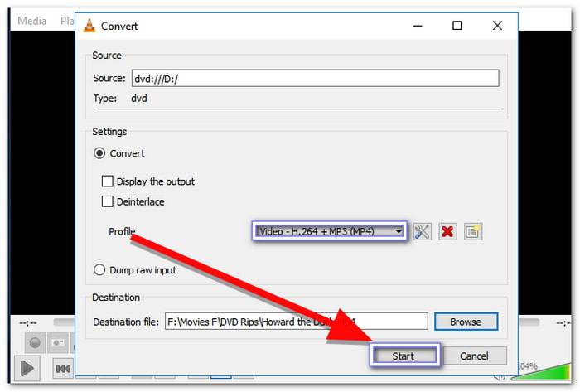Adjust the VLC volume slider
Image resolution: width=580 pixels, height=392 pixels.
pyautogui.click(x=542, y=372)
